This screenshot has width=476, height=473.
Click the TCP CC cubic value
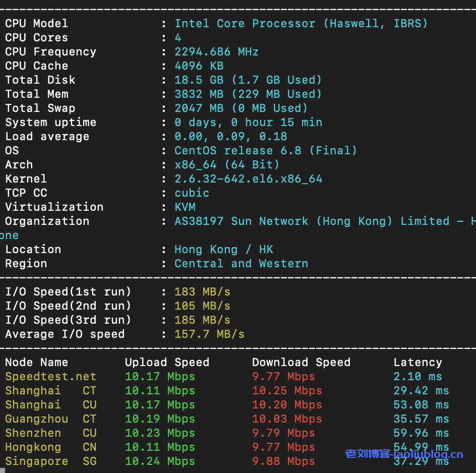[x=192, y=193]
